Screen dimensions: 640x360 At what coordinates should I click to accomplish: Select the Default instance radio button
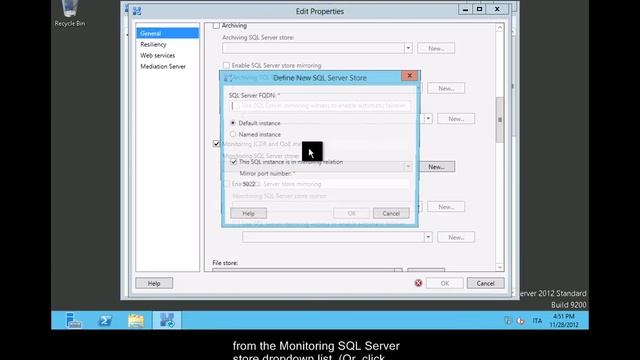click(x=233, y=123)
